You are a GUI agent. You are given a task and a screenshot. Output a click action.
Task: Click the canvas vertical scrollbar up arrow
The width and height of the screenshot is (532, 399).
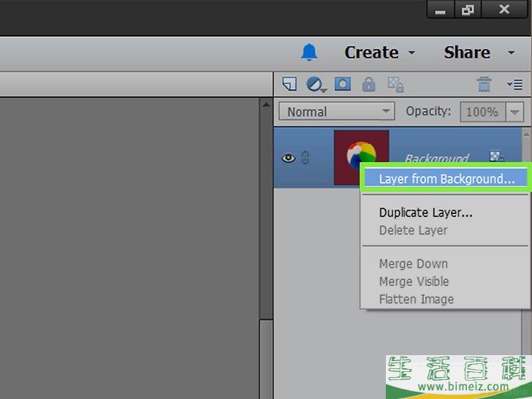click(267, 106)
